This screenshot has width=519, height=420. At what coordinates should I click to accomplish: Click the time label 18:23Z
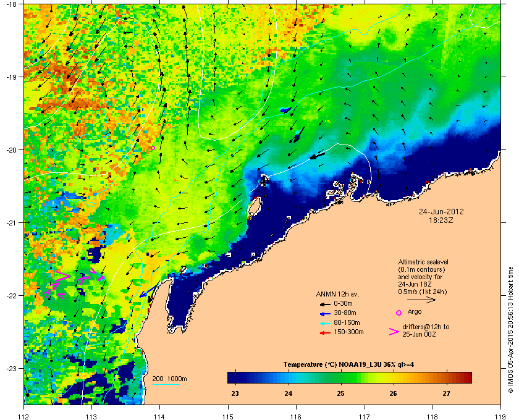tap(441, 220)
